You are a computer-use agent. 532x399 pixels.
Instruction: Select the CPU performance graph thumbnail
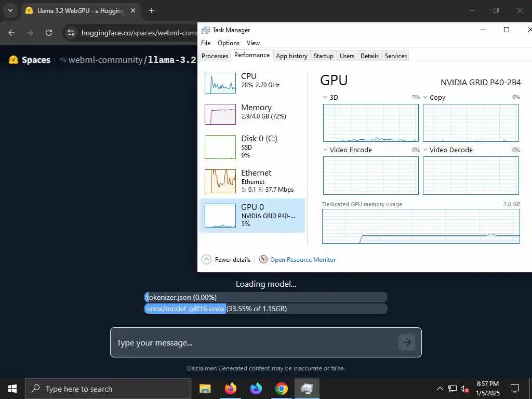[220, 83]
